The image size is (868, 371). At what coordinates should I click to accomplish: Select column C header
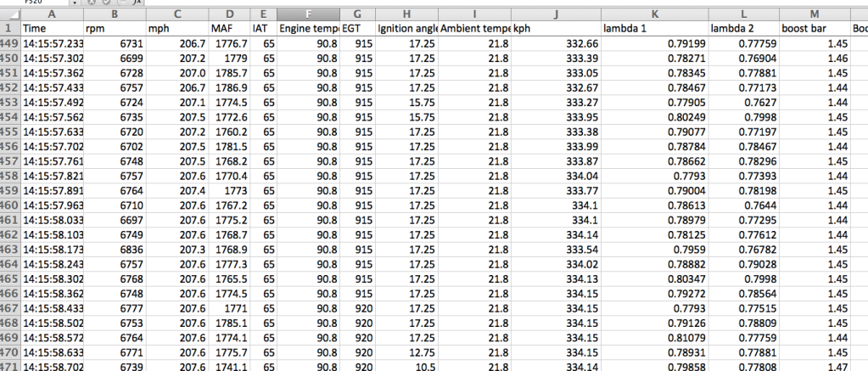(x=177, y=14)
